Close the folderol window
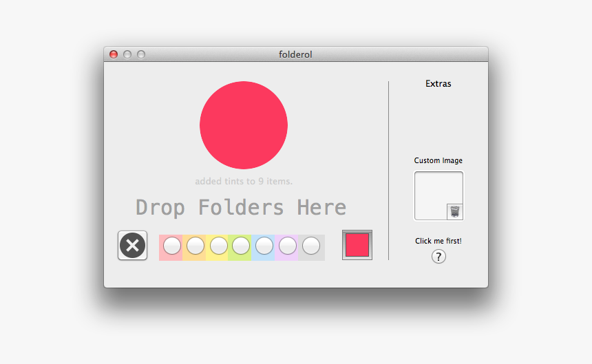This screenshot has height=364, width=592. (114, 54)
